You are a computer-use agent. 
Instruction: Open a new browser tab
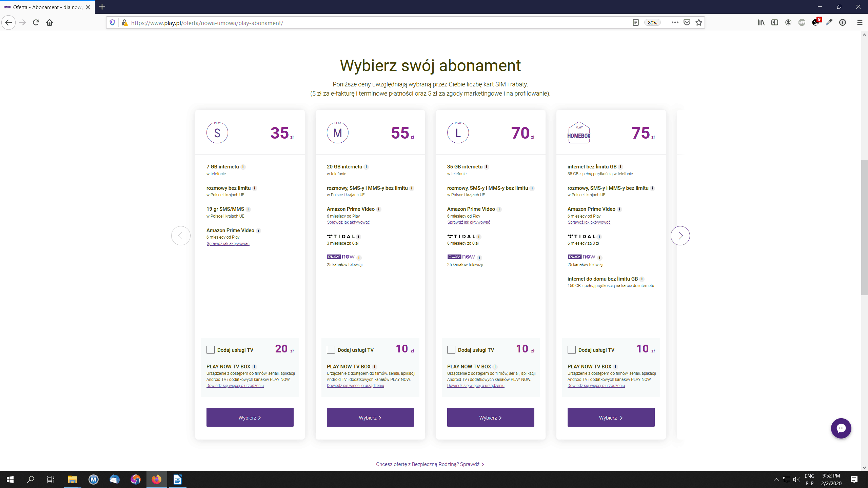click(102, 7)
